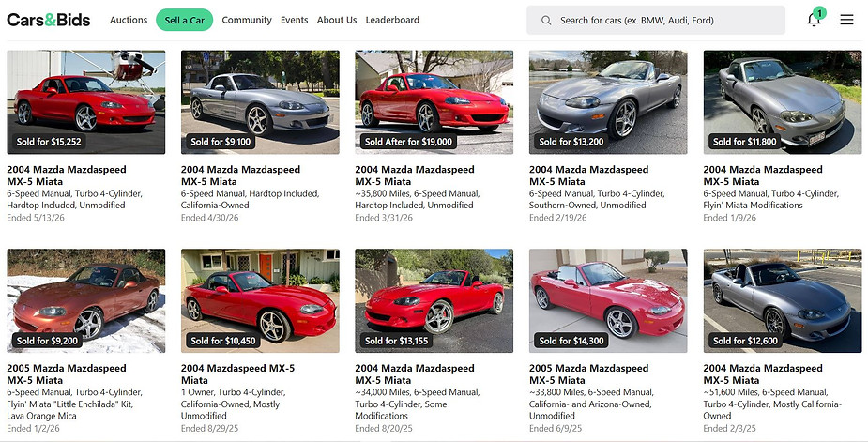
Task: Click the '~51,600 Miles' description text
Action: 729,392
